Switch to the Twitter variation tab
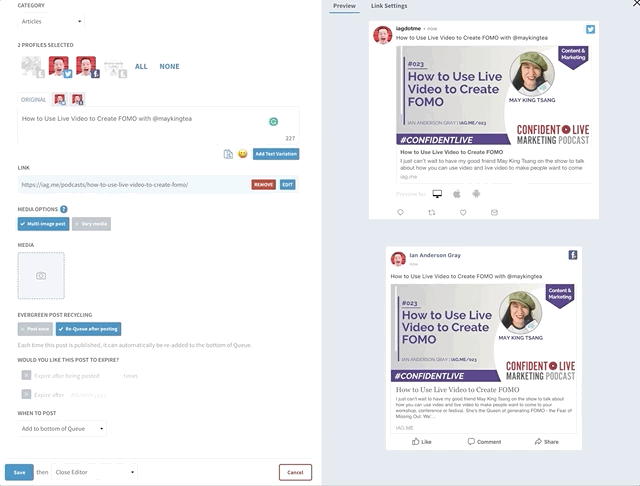 click(x=60, y=99)
